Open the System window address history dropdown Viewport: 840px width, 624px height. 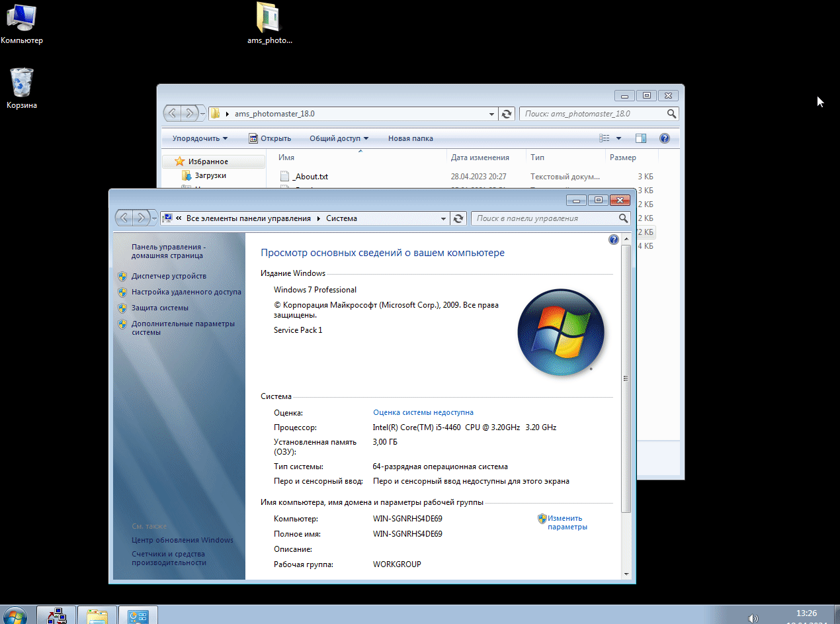(x=443, y=218)
